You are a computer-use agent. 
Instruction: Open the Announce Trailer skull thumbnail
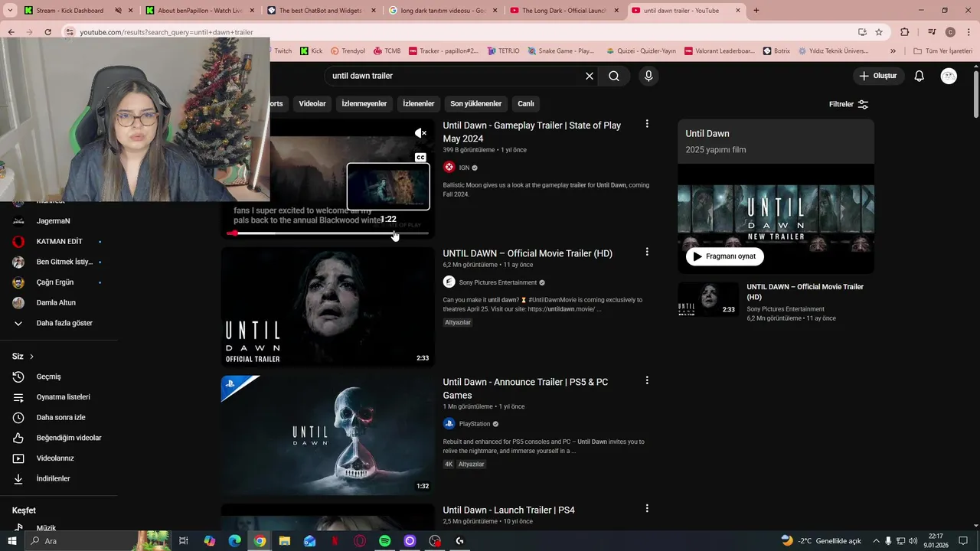[x=328, y=435]
